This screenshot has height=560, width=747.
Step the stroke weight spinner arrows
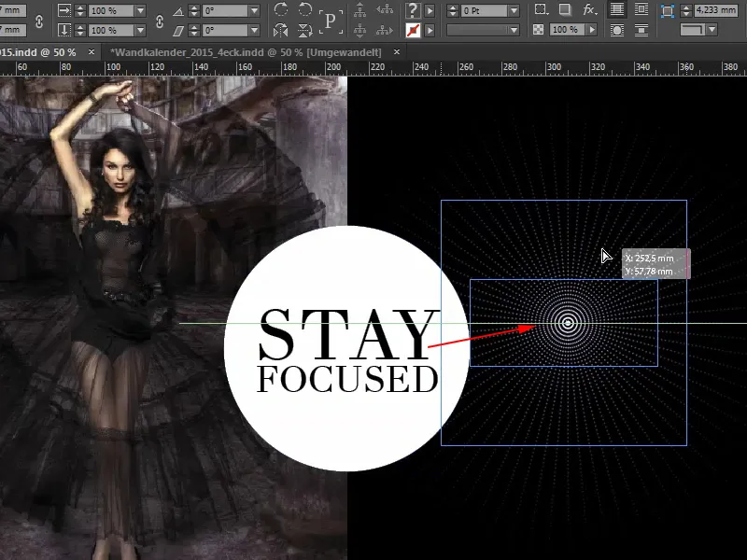[x=453, y=10]
